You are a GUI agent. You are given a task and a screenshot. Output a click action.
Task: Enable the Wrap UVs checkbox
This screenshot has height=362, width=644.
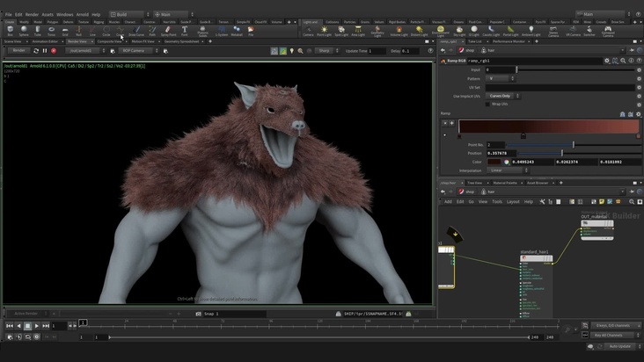click(x=489, y=104)
